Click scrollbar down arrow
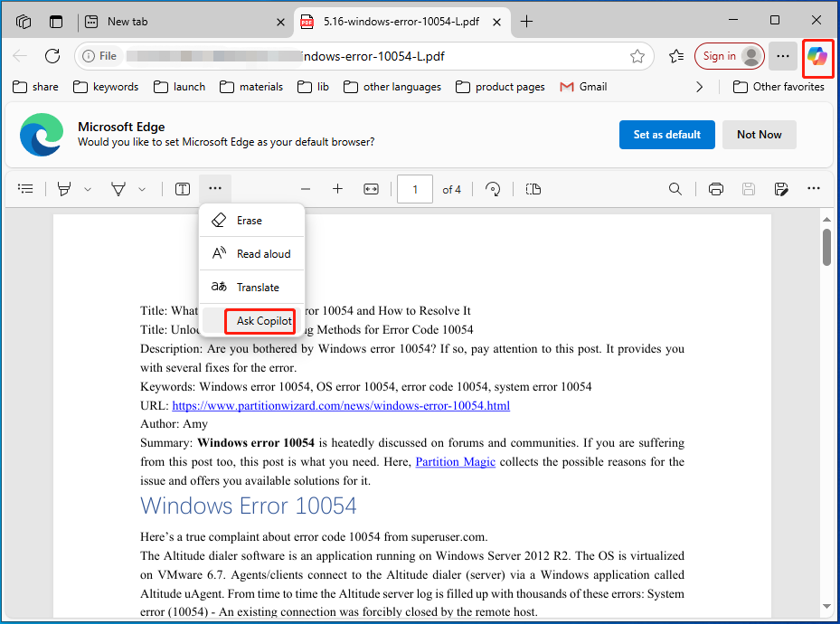The width and height of the screenshot is (840, 624). (826, 606)
